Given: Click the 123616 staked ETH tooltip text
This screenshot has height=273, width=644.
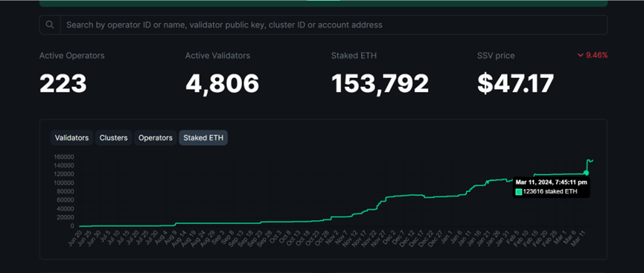Looking at the screenshot, I should pyautogui.click(x=550, y=192).
